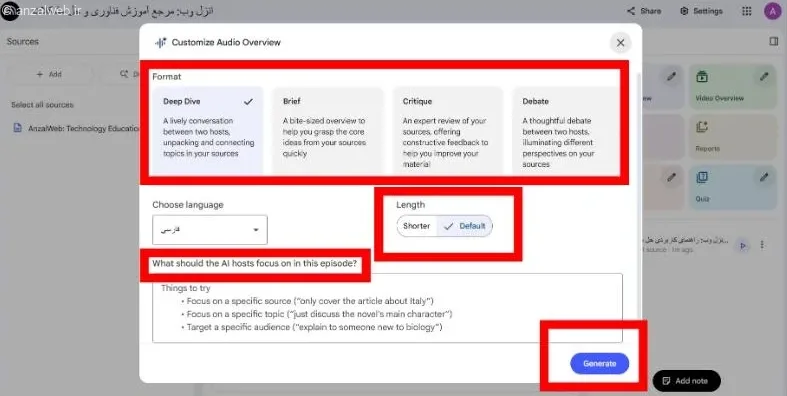The height and width of the screenshot is (396, 787).
Task: Open the Choose language dropdown
Action: [210, 230]
